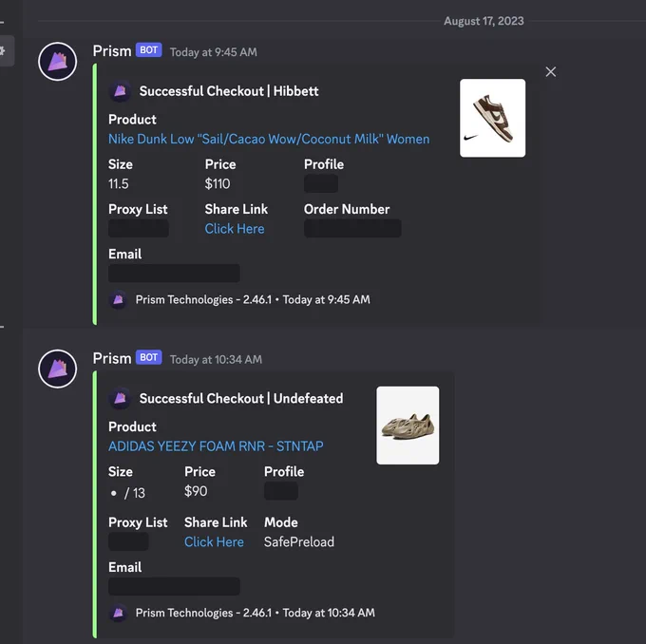Click 'Successful Checkout | Undefeated' title
This screenshot has width=646, height=644.
[241, 398]
